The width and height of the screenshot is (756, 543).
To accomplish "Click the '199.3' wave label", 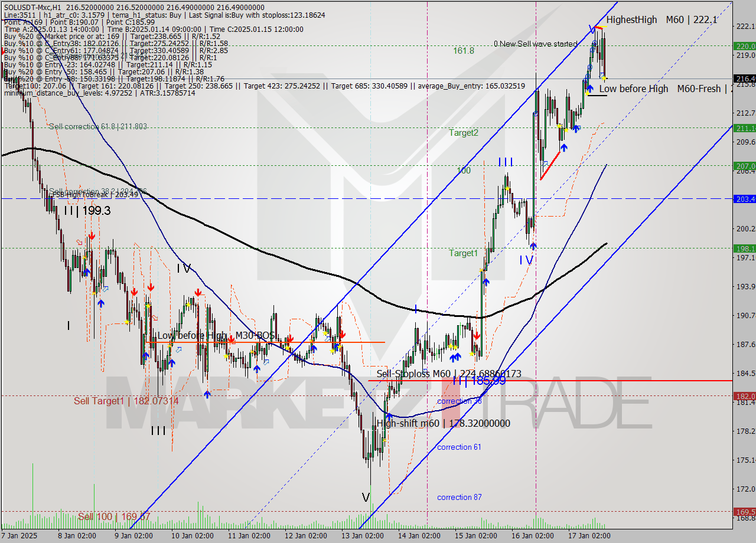I will point(97,211).
